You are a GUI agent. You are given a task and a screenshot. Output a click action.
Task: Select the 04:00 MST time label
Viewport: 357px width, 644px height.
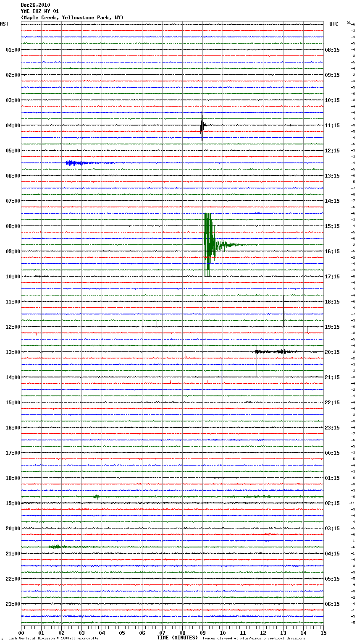click(x=13, y=126)
